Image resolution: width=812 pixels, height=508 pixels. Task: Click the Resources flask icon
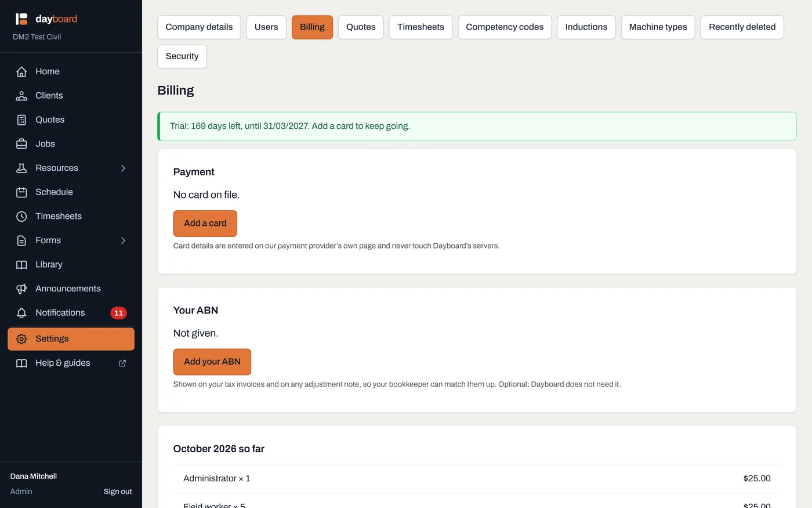click(x=21, y=168)
